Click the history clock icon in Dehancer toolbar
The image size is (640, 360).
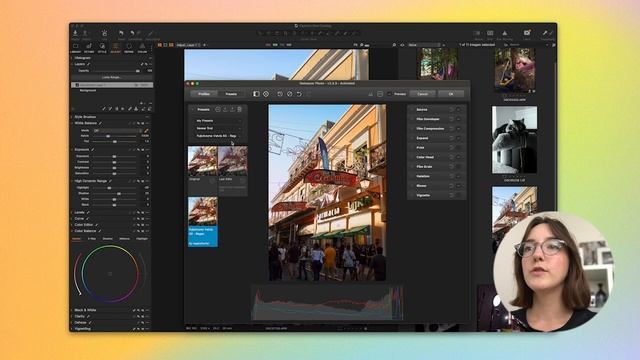pos(280,94)
